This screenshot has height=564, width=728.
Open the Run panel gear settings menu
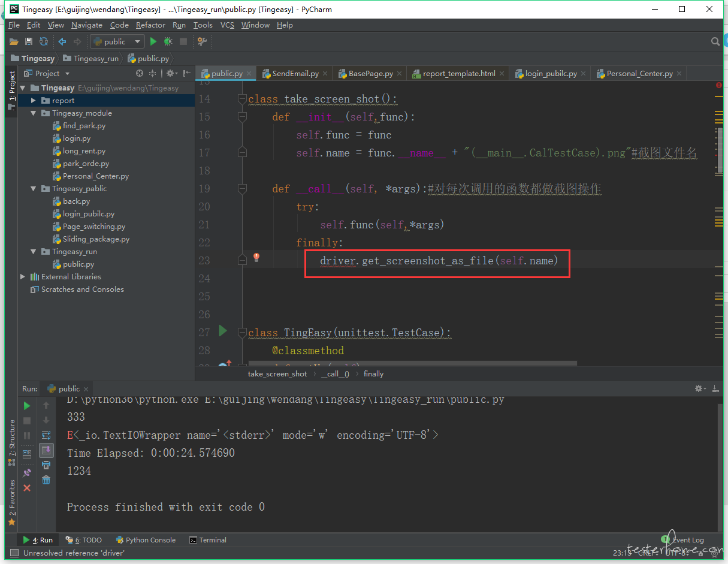click(700, 389)
